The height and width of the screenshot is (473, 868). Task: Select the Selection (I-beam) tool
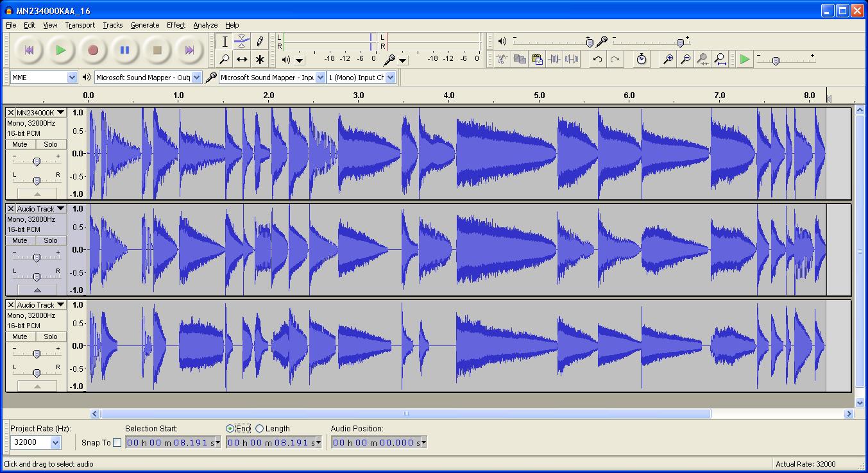pyautogui.click(x=225, y=42)
